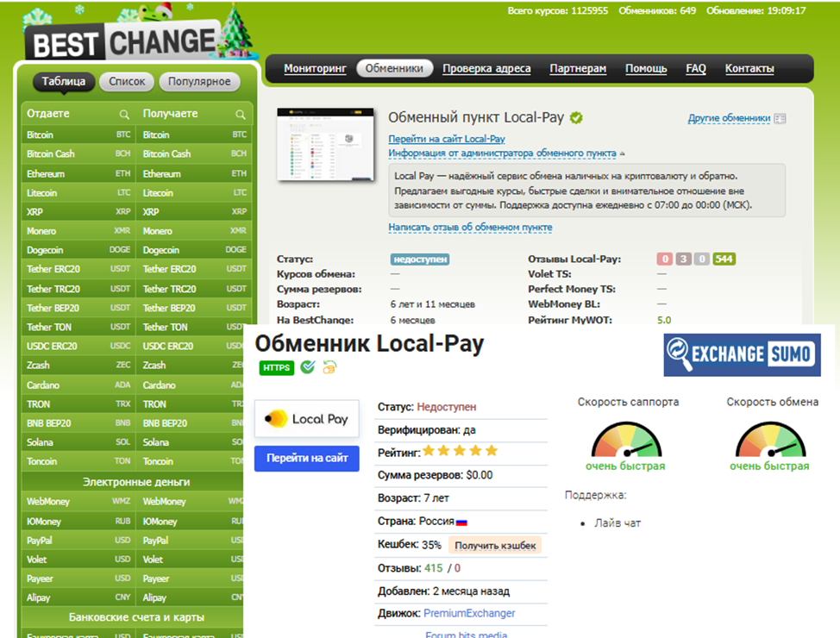This screenshot has height=638, width=840.
Task: Select Bitcoin Cash in the Получаете column
Action: pyautogui.click(x=194, y=153)
